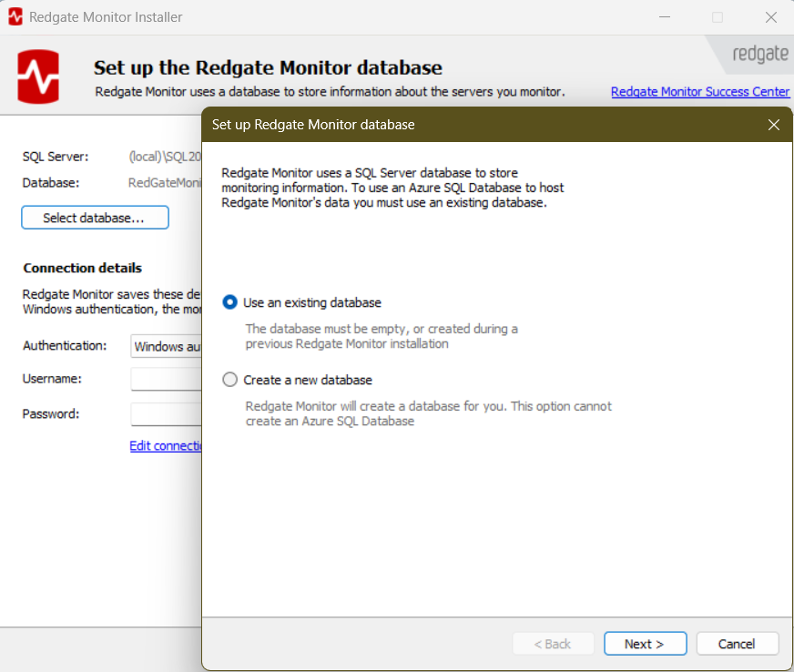Cancel the database setup dialog
The height and width of the screenshot is (672, 794).
(737, 644)
